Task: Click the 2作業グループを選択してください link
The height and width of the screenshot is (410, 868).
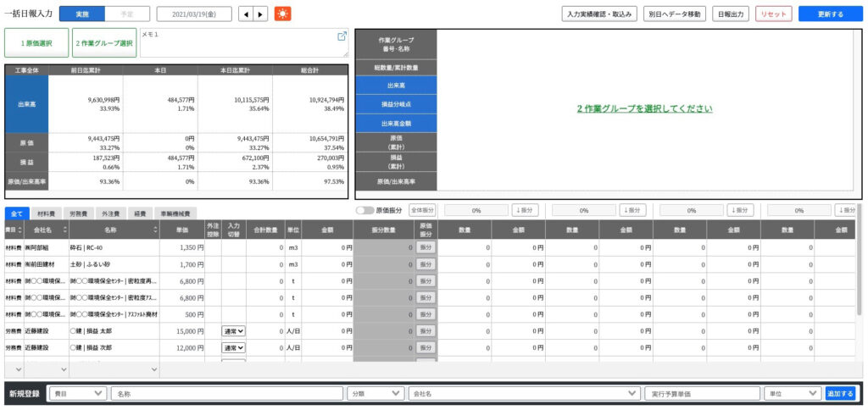Action: point(644,109)
